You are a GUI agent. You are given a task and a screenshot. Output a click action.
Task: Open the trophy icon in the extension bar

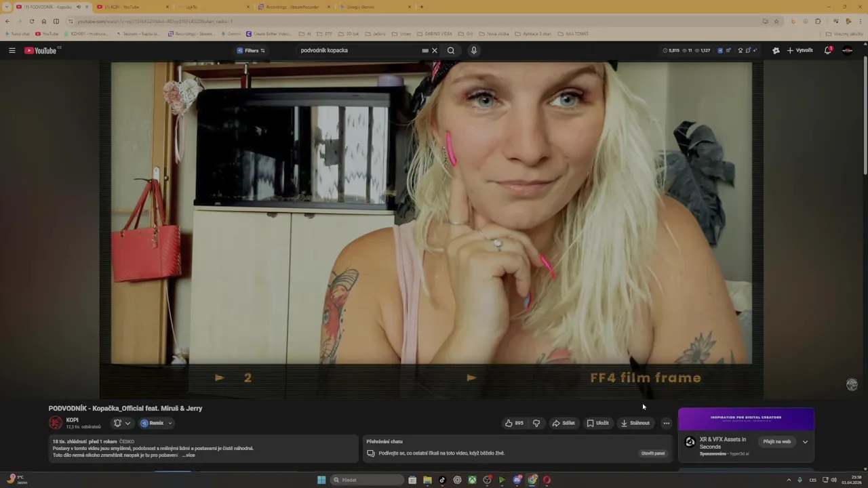[x=741, y=50]
